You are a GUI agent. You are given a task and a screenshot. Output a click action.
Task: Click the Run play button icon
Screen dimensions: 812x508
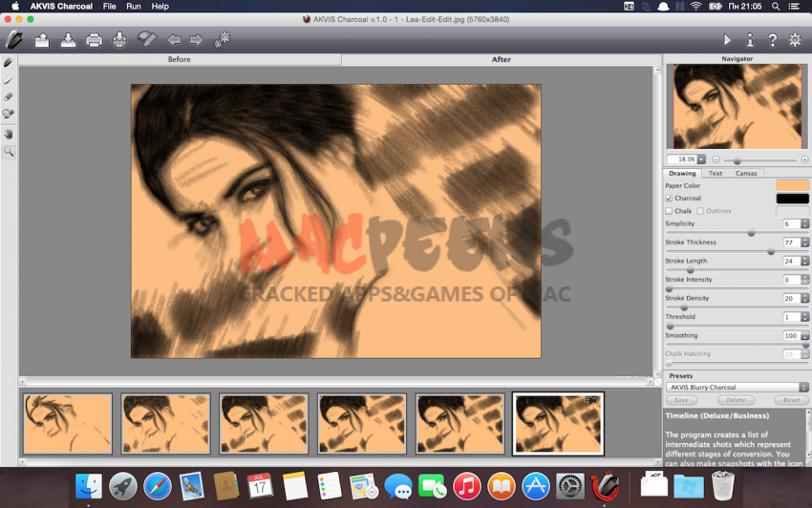(x=727, y=40)
